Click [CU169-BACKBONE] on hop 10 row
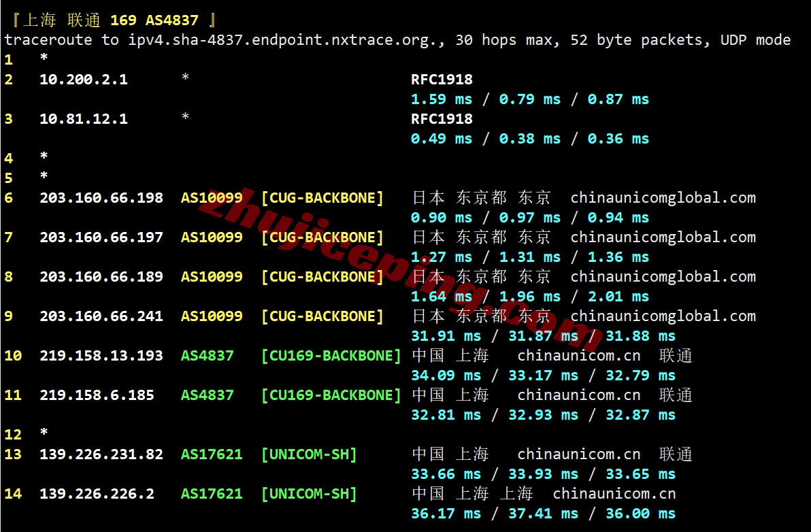 pyautogui.click(x=331, y=356)
